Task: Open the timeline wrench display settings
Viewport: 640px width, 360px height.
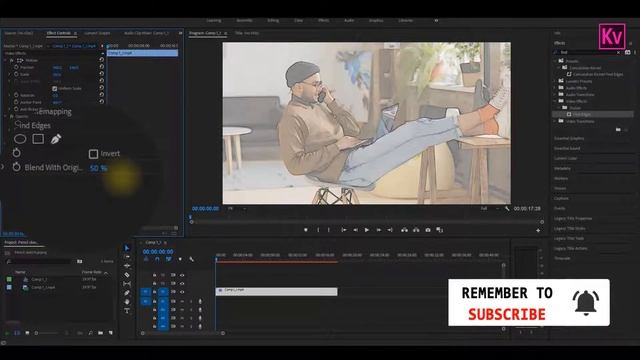Action: coord(191,259)
